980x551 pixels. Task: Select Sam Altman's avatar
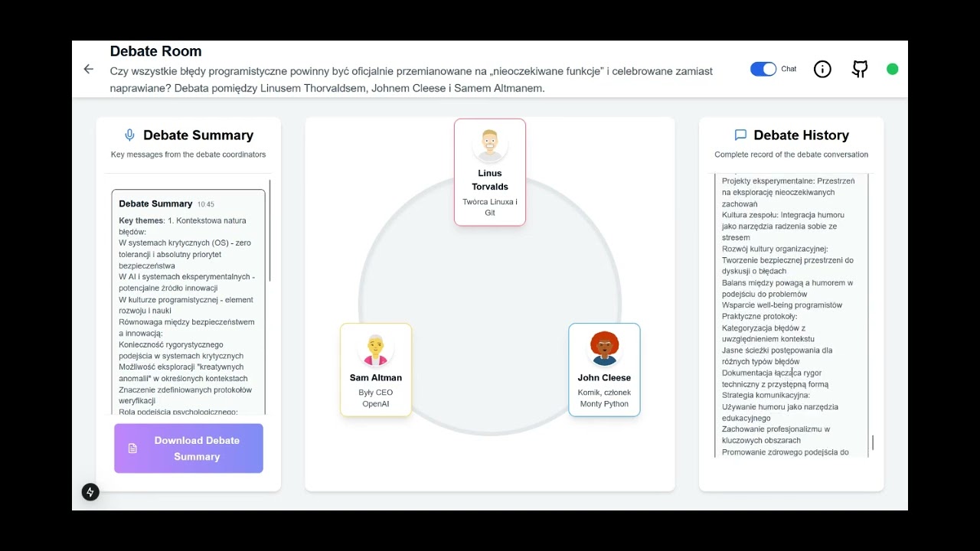(376, 350)
